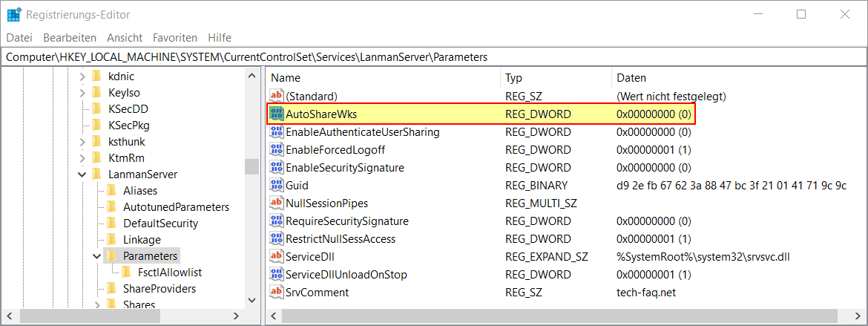This screenshot has height=326, width=868.
Task: Click the tree pane vertical scrollbar thumb
Action: (x=251, y=166)
